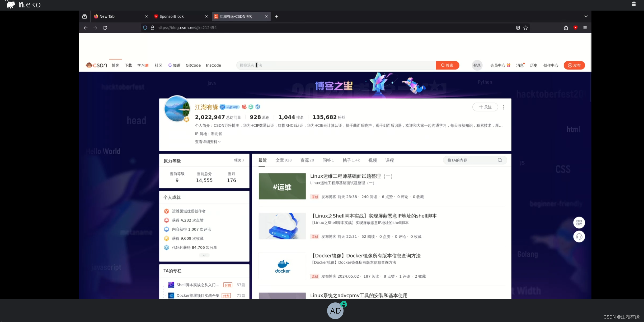644x322 pixels.
Task: Expand the 个人成就 achievements list chevron
Action: (x=204, y=255)
